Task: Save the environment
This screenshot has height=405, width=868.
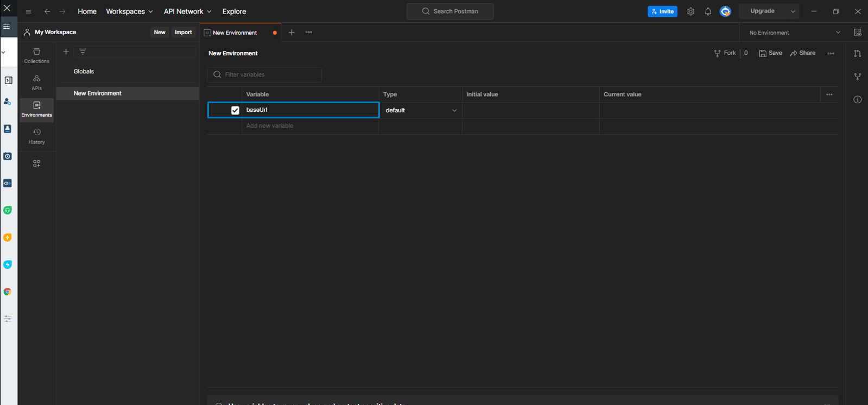Action: pyautogui.click(x=770, y=53)
